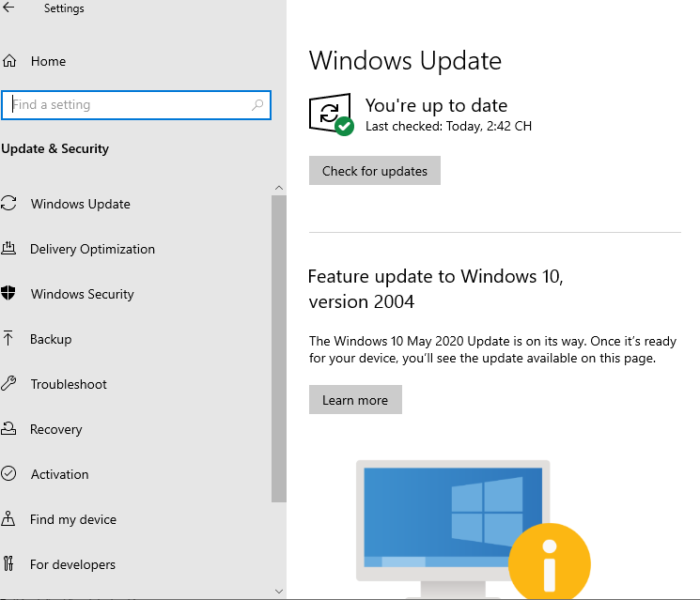This screenshot has height=600, width=700.
Task: Click the Home house icon
Action: pos(9,61)
